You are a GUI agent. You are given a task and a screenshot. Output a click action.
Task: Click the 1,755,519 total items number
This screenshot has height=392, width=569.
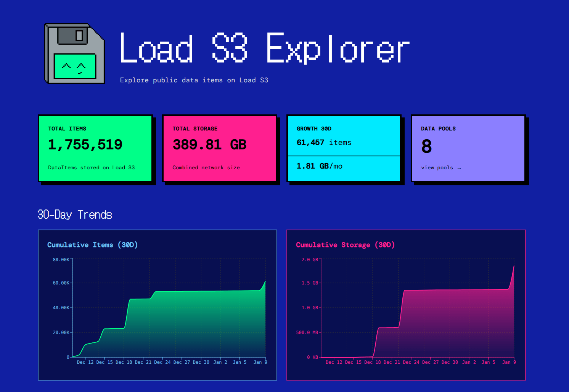85,145
